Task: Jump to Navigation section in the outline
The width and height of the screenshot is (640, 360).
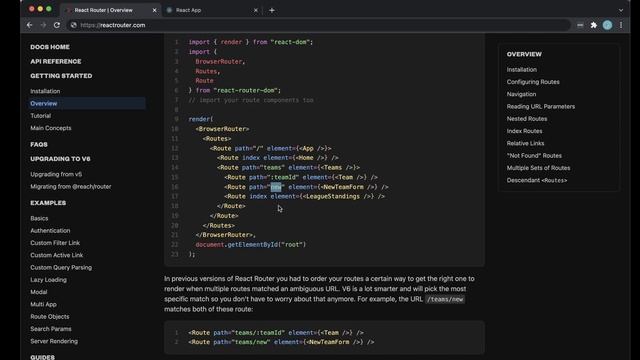Action: pyautogui.click(x=521, y=94)
